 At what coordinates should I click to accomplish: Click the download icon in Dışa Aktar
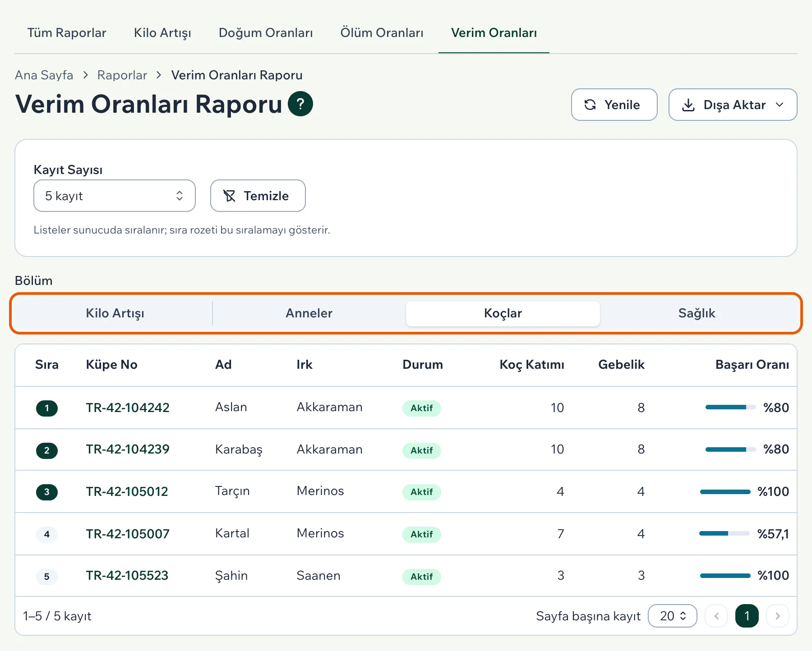(688, 105)
